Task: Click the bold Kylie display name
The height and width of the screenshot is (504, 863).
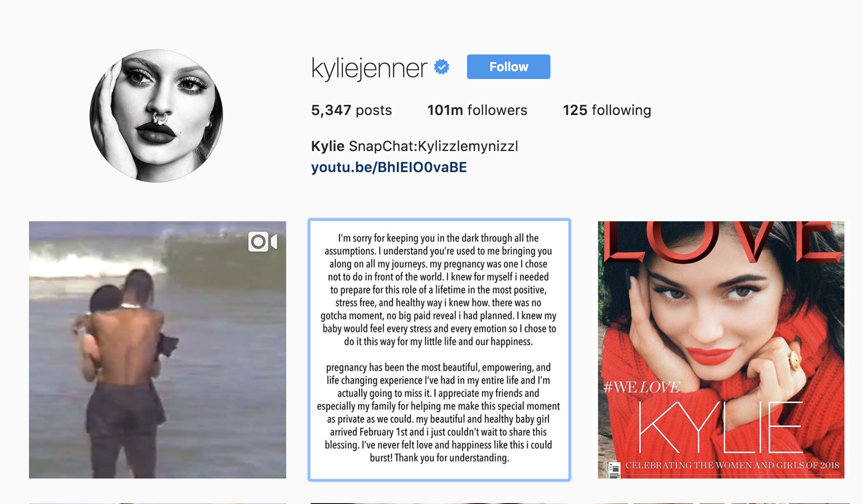Action: (x=327, y=146)
